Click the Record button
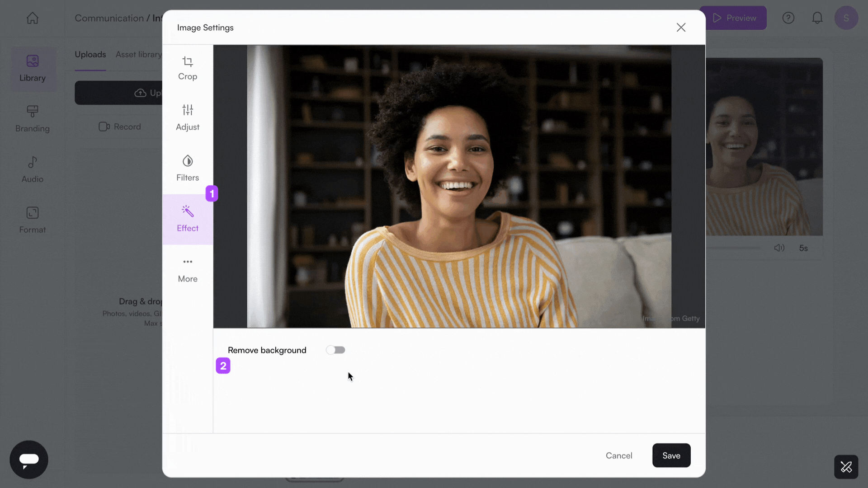Viewport: 868px width, 488px height. coord(120,127)
